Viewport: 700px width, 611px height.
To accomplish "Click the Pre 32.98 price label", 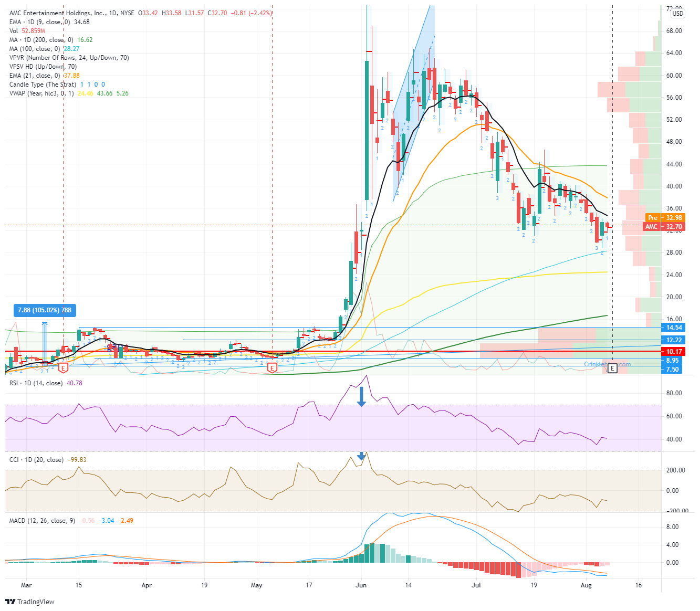I will point(665,218).
